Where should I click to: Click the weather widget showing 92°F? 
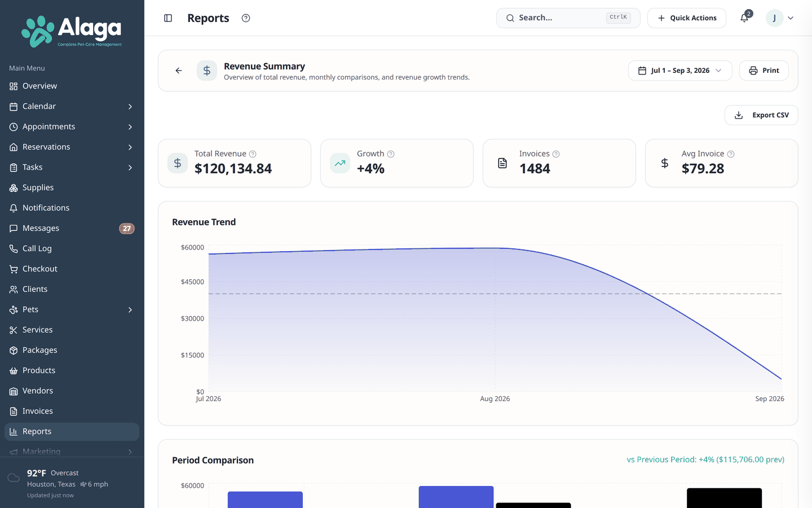pyautogui.click(x=72, y=483)
